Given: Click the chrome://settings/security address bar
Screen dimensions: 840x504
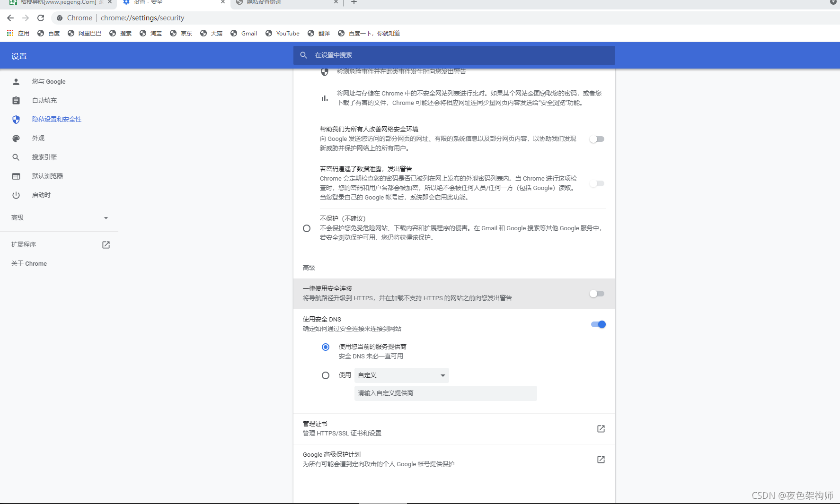Looking at the screenshot, I should [x=142, y=18].
